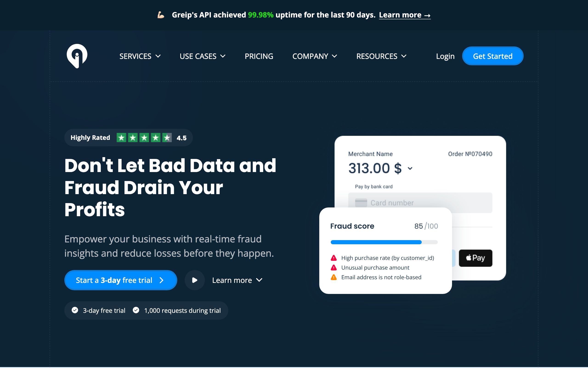Expand the Learn more dropdown in hero

click(x=237, y=280)
